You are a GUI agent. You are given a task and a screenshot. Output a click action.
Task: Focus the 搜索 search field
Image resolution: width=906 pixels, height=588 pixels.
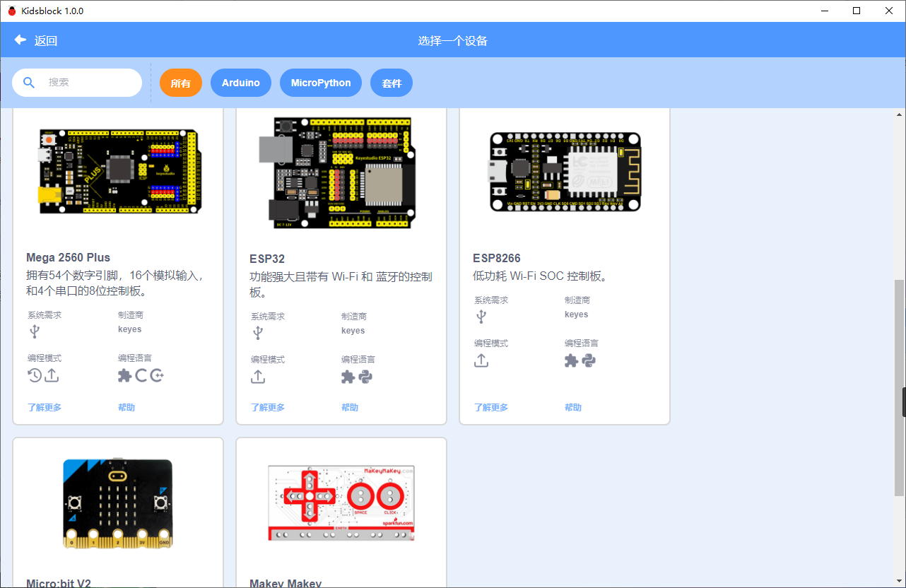pos(77,83)
